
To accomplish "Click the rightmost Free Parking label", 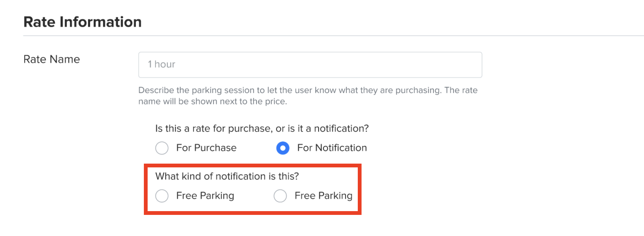I will (x=323, y=196).
